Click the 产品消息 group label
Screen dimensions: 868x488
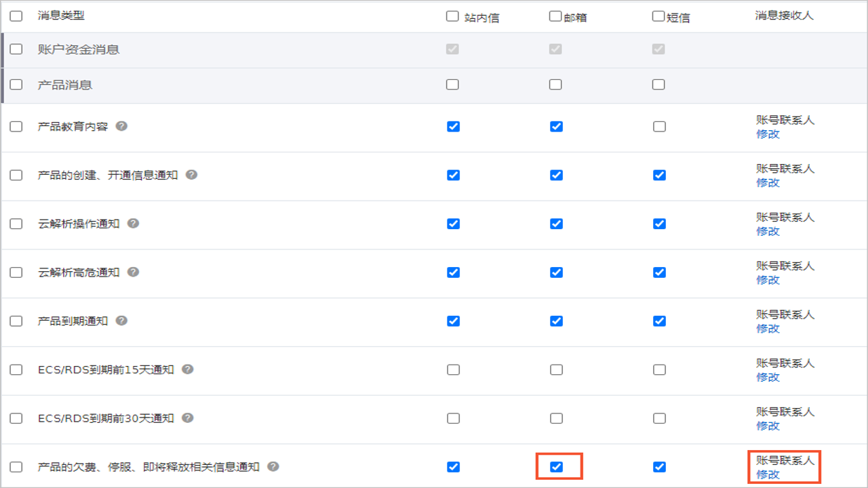coord(65,85)
